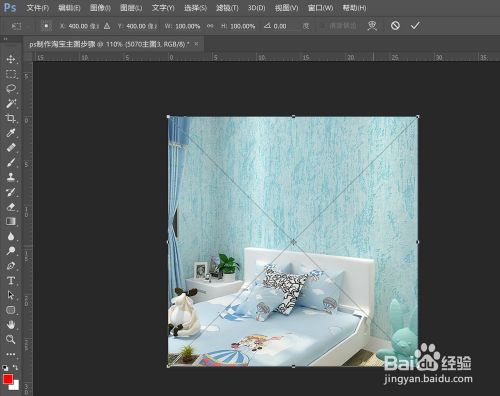Commit the transform with the checkmark button
The width and height of the screenshot is (500, 396).
tap(415, 26)
